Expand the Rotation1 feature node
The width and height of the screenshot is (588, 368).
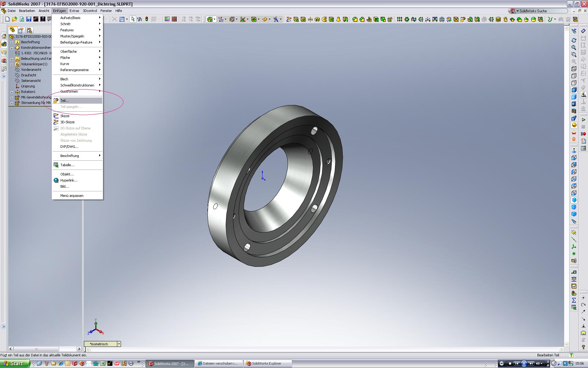click(12, 92)
